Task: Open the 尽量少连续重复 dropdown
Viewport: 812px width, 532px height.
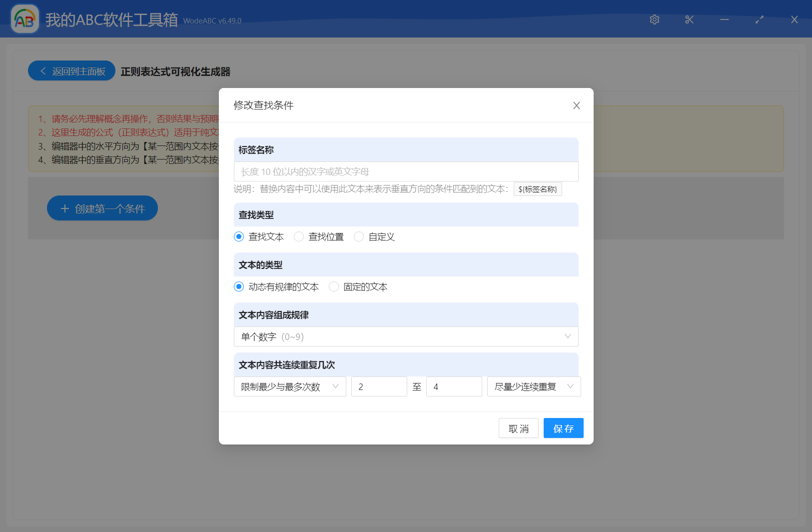Action: coord(534,386)
